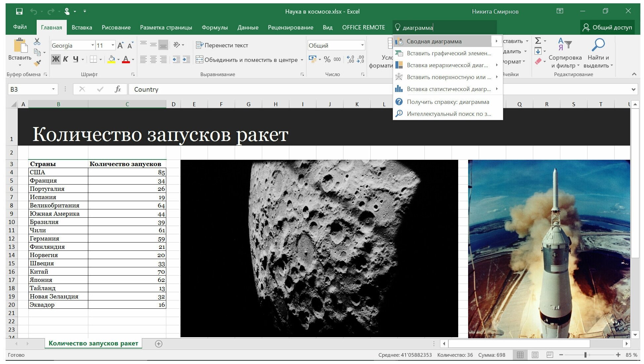644x364 pixels.
Task: Undo the last action
Action: tap(33, 12)
